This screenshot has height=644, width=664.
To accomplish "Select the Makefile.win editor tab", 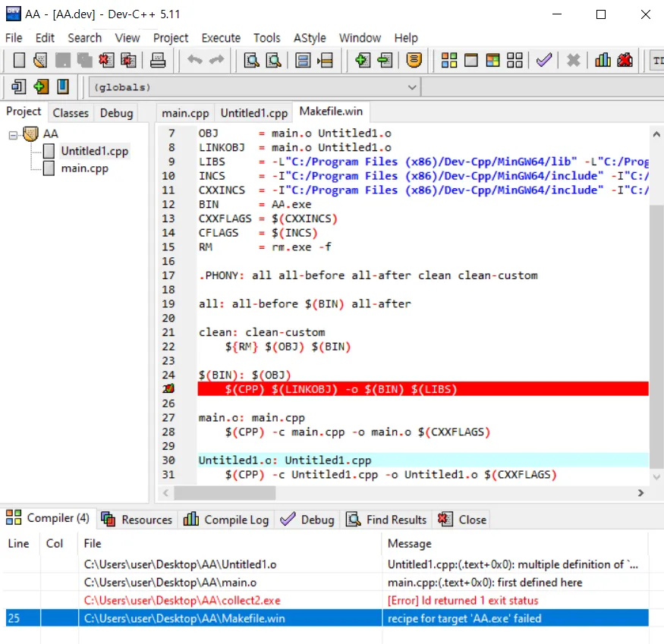I will [x=331, y=112].
